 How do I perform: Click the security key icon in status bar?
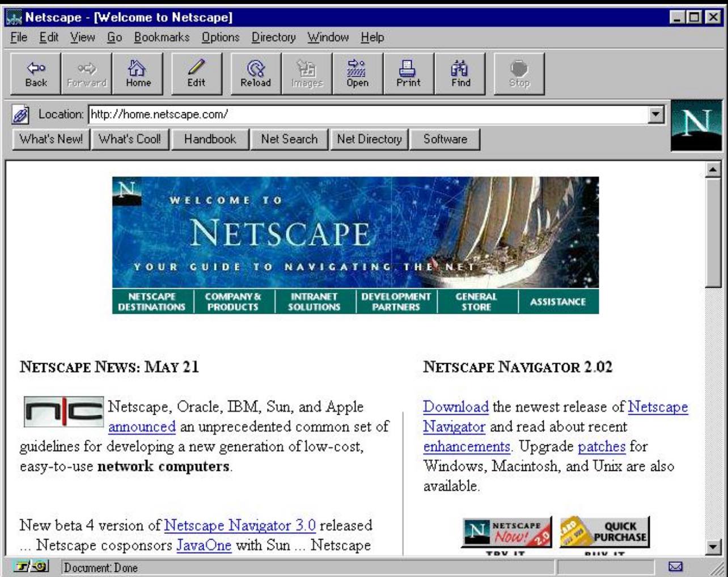click(31, 567)
